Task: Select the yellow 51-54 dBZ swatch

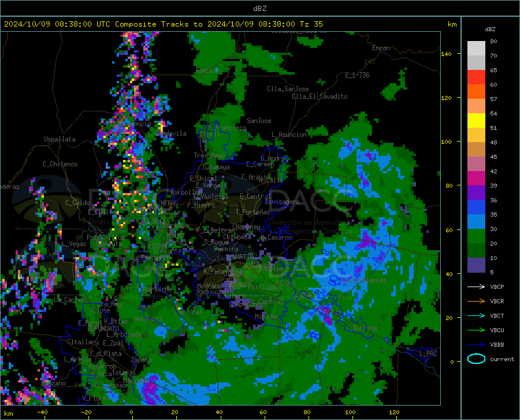Action: tap(476, 121)
